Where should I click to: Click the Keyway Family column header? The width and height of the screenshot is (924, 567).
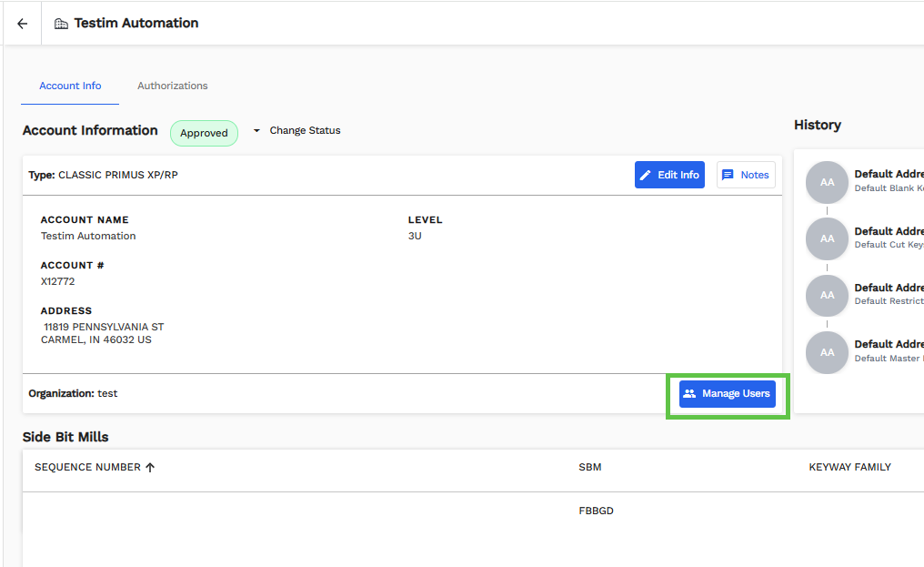tap(849, 468)
